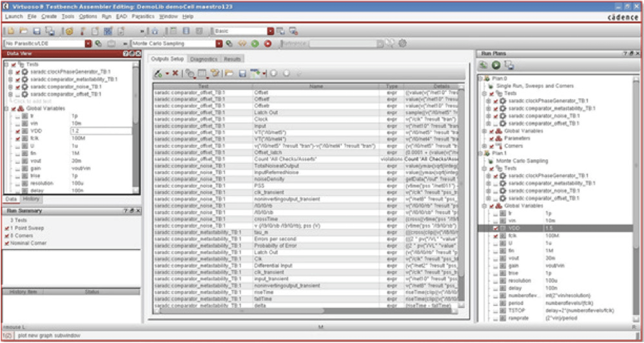The width and height of the screenshot is (644, 343).
Task: Click the parasitics setup icon next to No Parasitics/LDE
Action: 98,44
